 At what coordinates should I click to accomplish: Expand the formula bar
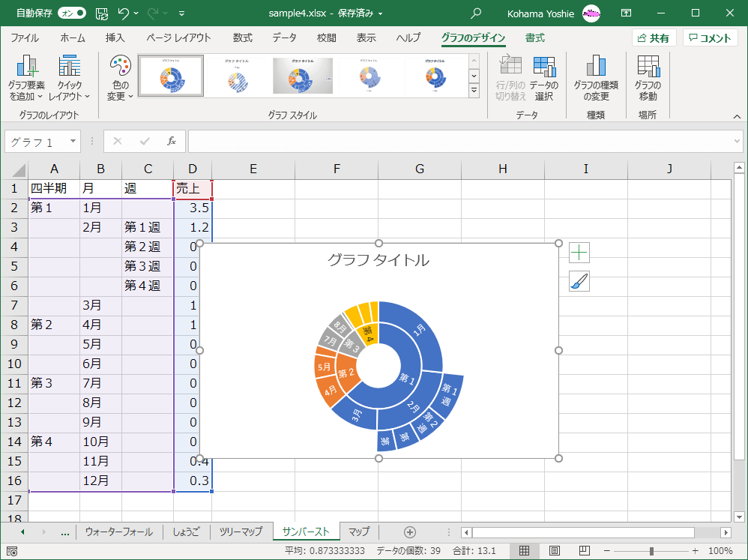pos(737,141)
